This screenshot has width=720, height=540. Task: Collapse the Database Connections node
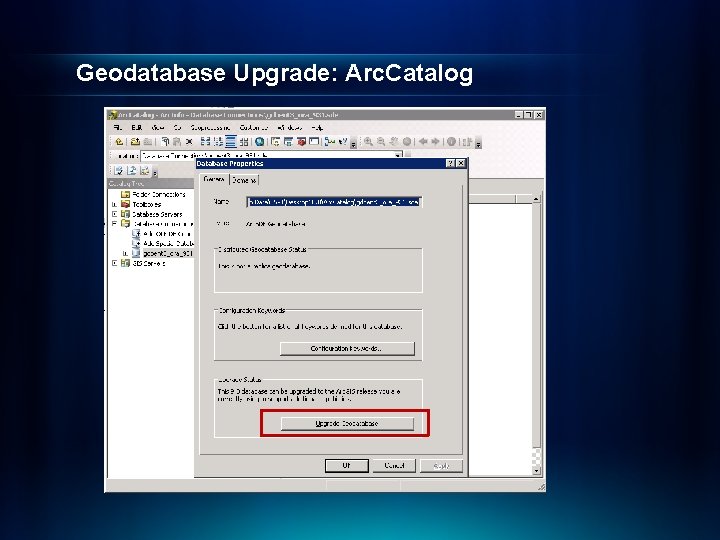[114, 224]
